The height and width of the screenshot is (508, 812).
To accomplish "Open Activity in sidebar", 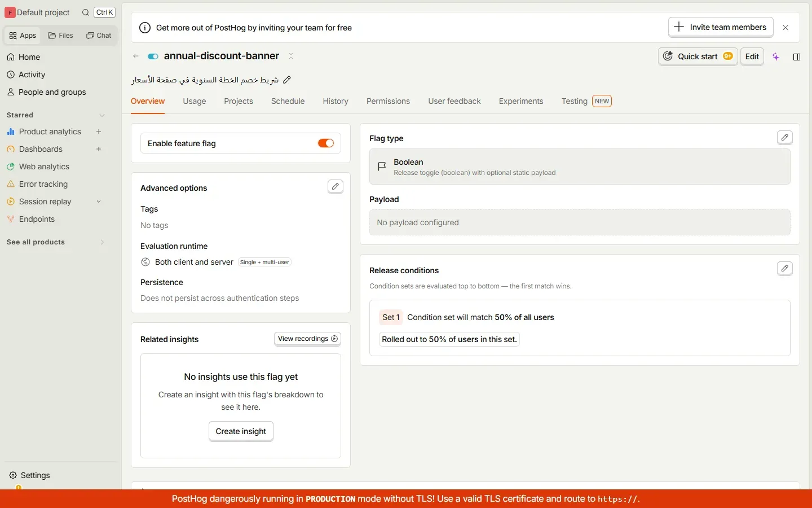I will [32, 75].
